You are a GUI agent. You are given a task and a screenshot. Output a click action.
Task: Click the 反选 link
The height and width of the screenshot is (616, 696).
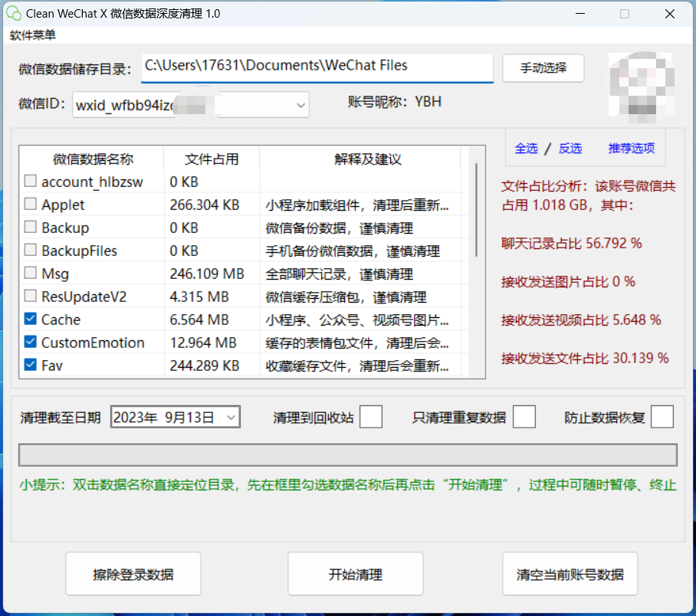coord(570,148)
